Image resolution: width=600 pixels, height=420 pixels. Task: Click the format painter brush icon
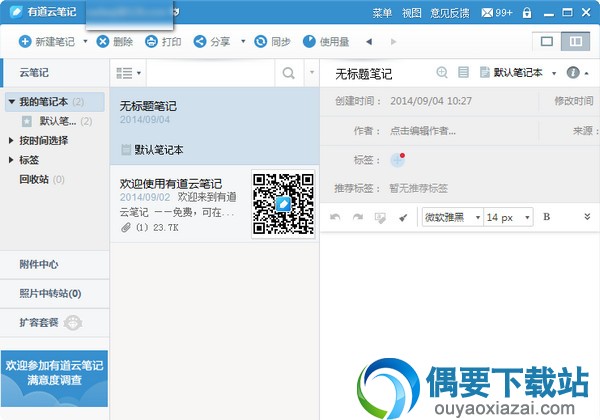coord(403,218)
